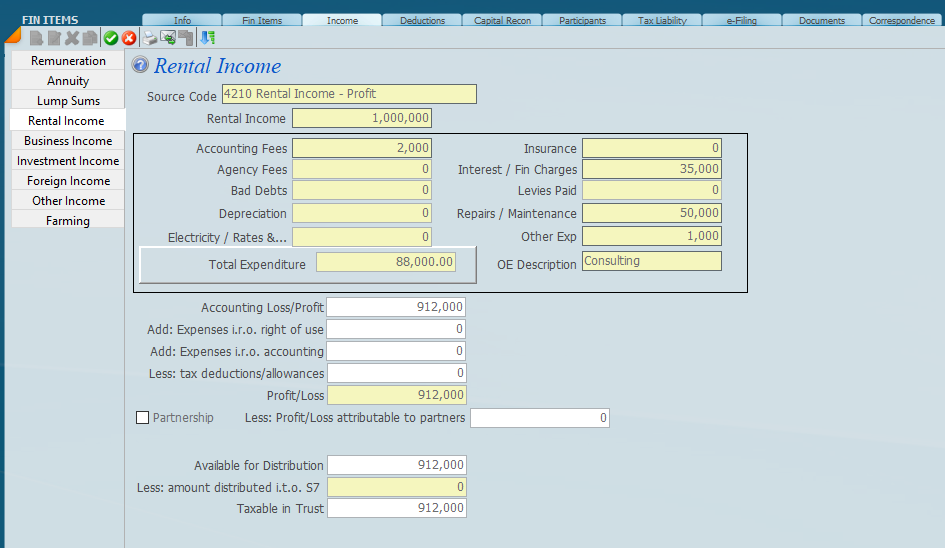Open the Source Code selection field

click(349, 94)
